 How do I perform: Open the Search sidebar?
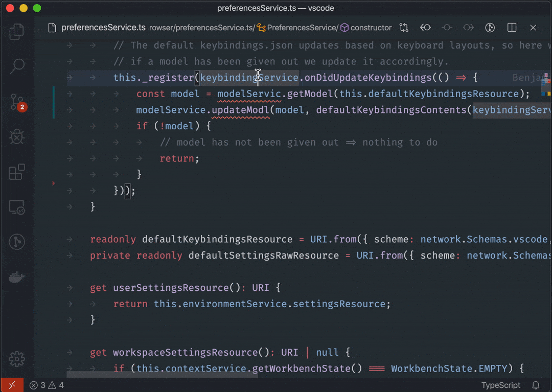17,66
